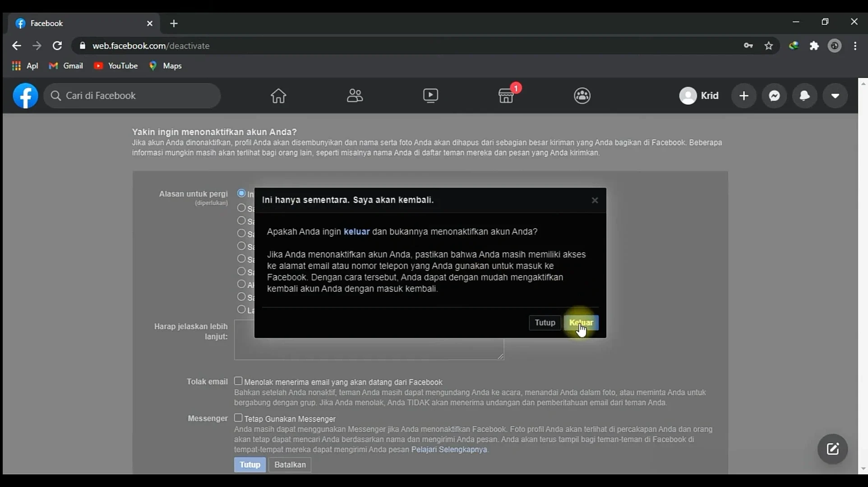The height and width of the screenshot is (487, 868).
Task: Close the dialog with the X icon
Action: (595, 200)
